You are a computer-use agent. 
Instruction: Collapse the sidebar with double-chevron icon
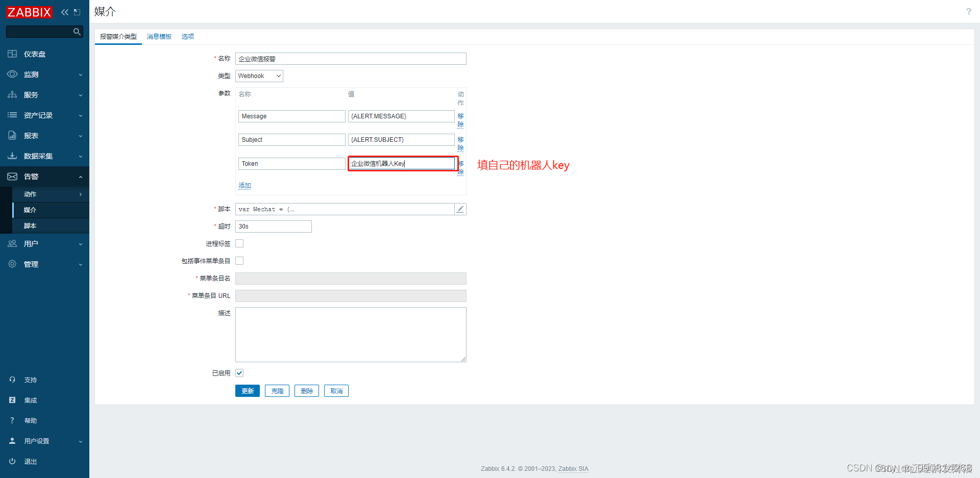[65, 12]
